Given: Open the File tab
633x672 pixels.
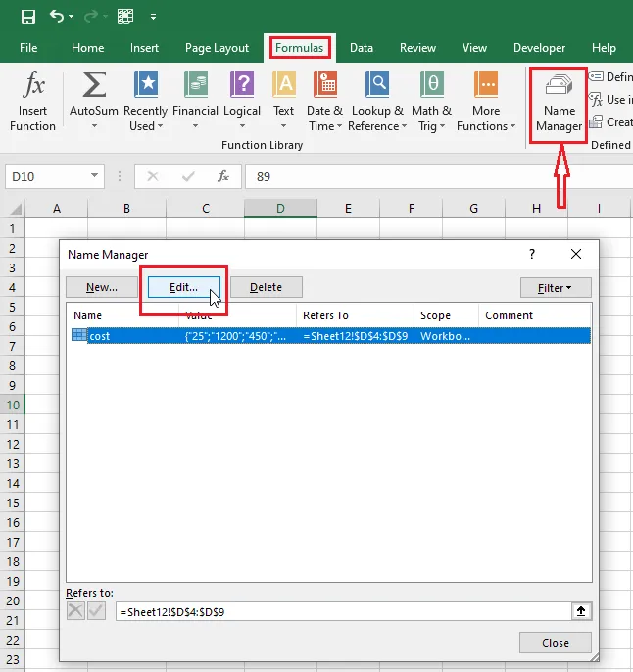Looking at the screenshot, I should click(x=28, y=48).
